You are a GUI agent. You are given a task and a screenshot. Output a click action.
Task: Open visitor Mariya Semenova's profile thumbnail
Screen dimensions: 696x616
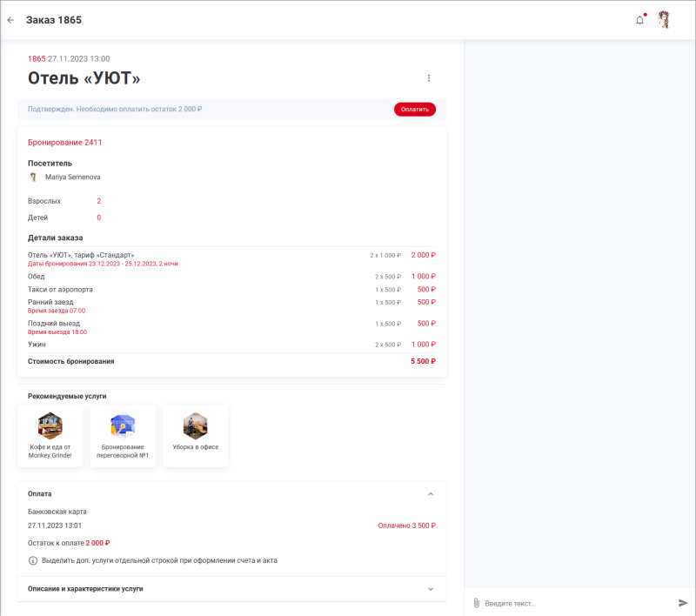(x=32, y=176)
